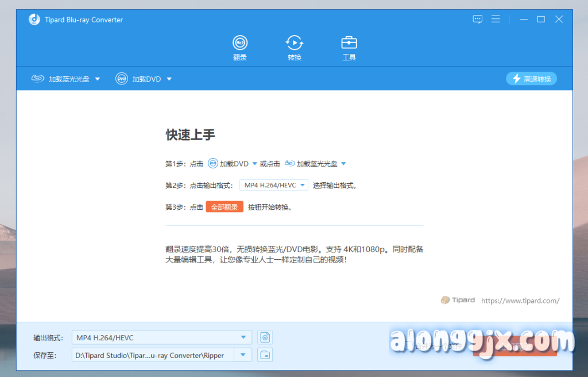This screenshot has width=588, height=377.
Task: Open the bottom 输出格式 format combo box
Action: click(x=161, y=337)
